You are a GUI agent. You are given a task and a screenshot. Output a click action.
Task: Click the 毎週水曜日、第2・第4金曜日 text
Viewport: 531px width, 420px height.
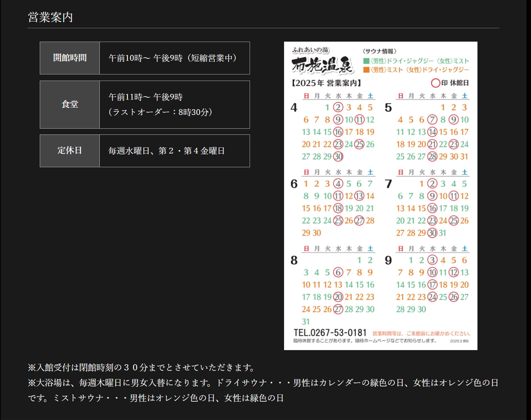tap(166, 151)
